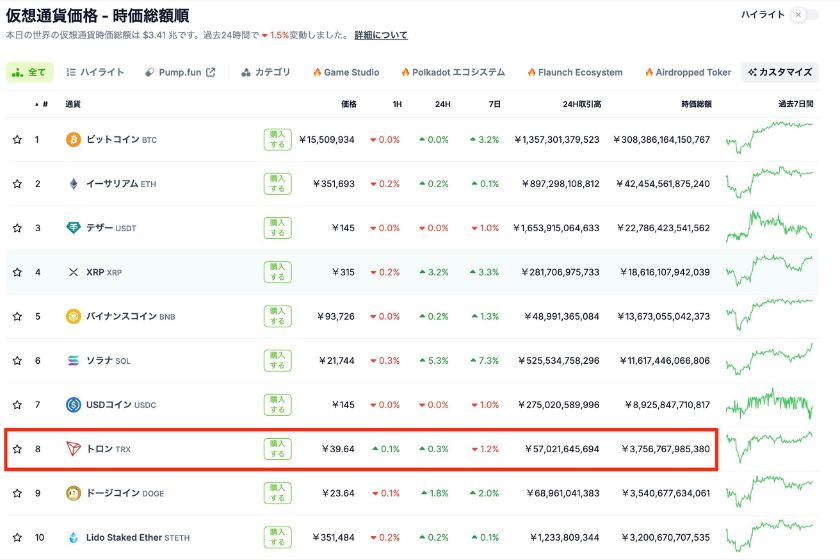Click 購入する for Lido Staked Ether
The height and width of the screenshot is (560, 840).
tap(278, 537)
